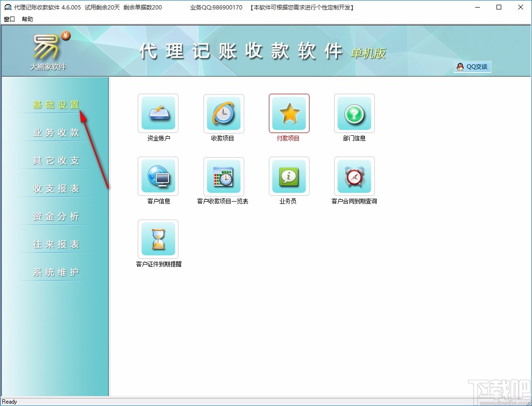Open the 客户收款项目一览表 calendar icon
532x406 pixels.
223,176
